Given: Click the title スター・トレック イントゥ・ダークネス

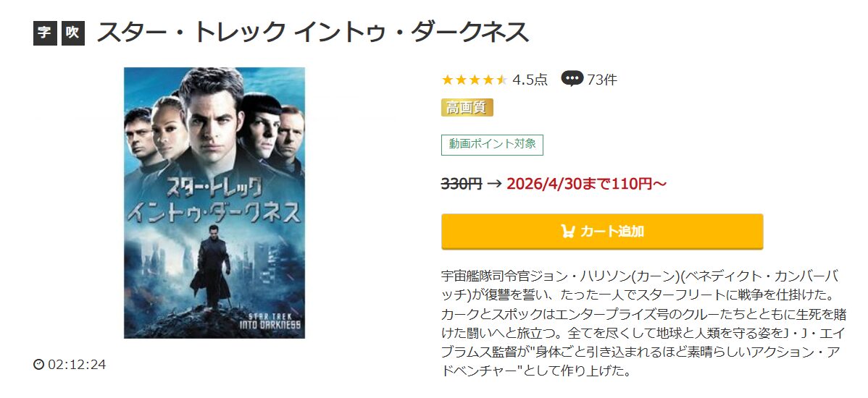Looking at the screenshot, I should pos(313,33).
